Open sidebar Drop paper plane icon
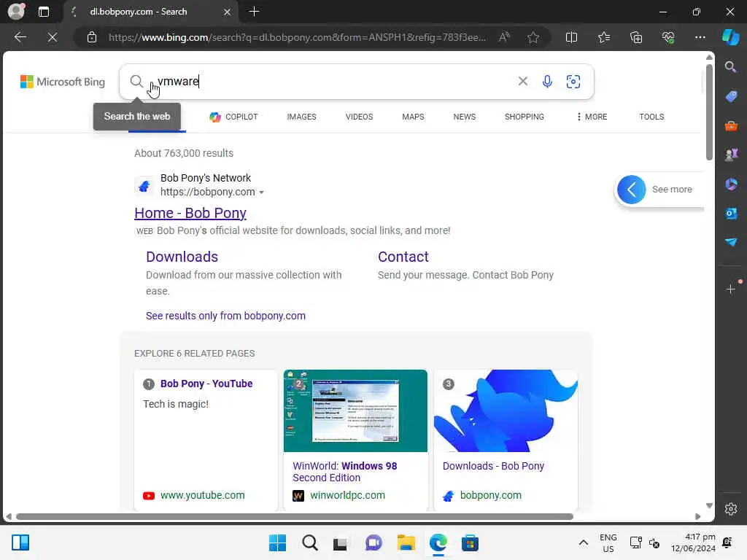 coord(731,242)
